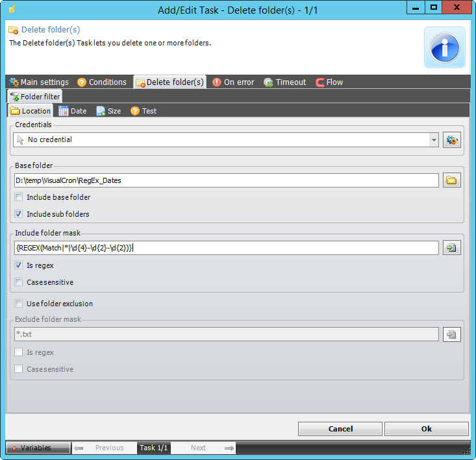
Task: Enable Include base folder checkbox
Action: coord(18,197)
